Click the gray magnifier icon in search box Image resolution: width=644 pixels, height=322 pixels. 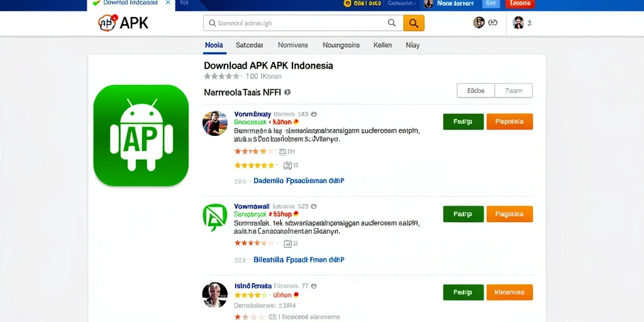click(392, 23)
